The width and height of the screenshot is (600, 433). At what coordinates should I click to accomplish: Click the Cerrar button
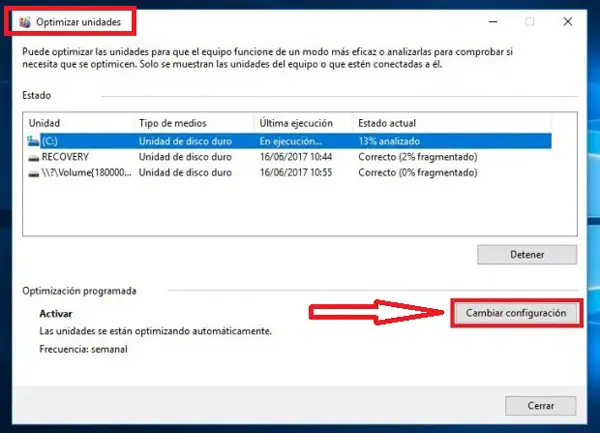click(x=540, y=405)
